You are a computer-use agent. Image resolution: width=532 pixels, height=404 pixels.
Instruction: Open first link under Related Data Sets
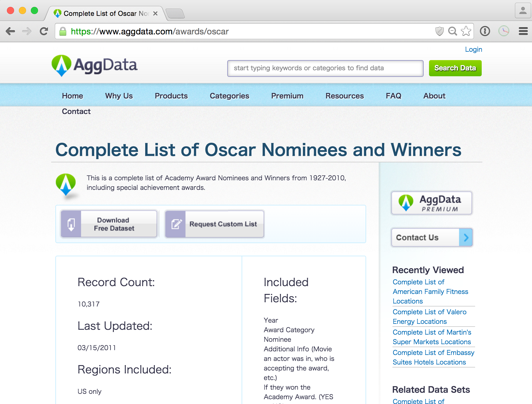coord(419,401)
